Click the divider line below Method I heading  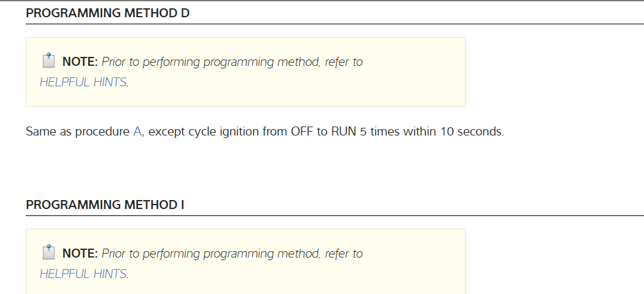click(x=383, y=216)
